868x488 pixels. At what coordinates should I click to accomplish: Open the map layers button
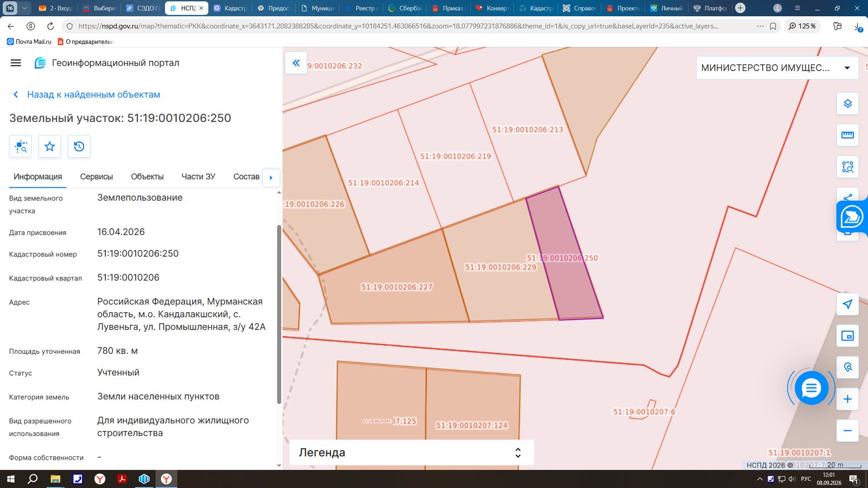848,103
